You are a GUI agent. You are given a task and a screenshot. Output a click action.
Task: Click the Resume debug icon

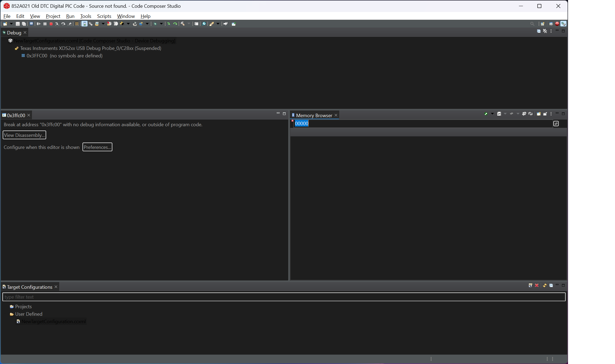click(x=39, y=24)
